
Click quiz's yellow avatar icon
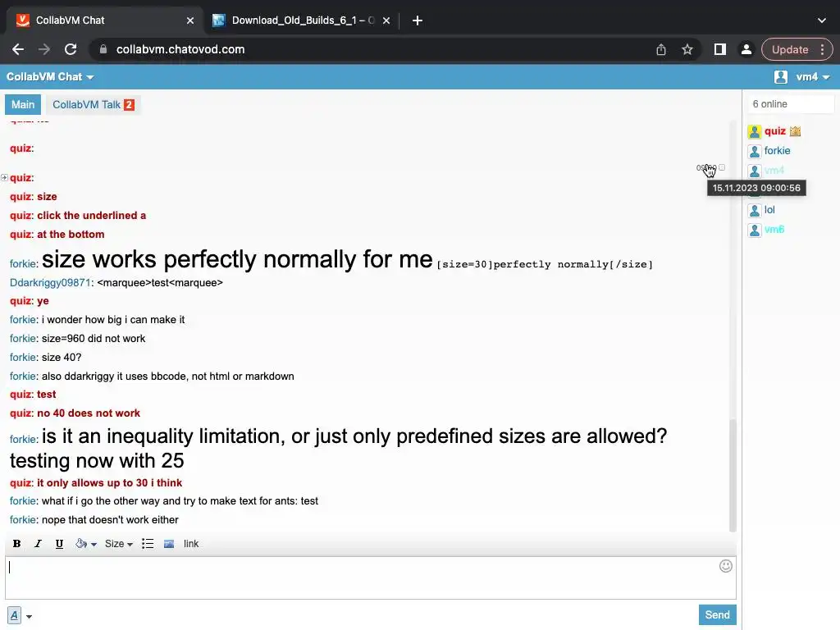pyautogui.click(x=755, y=131)
